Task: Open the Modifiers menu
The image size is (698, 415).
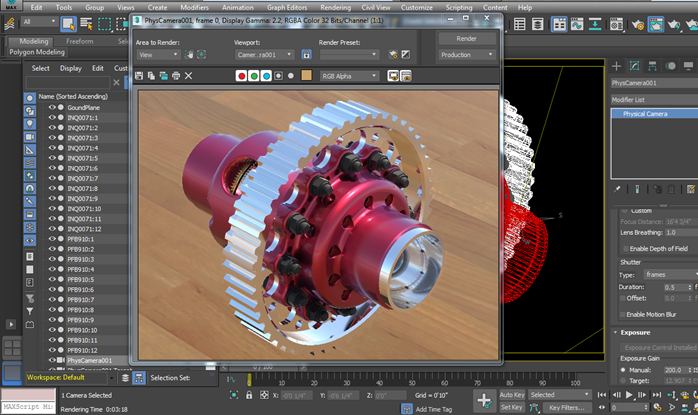Action: (194, 8)
